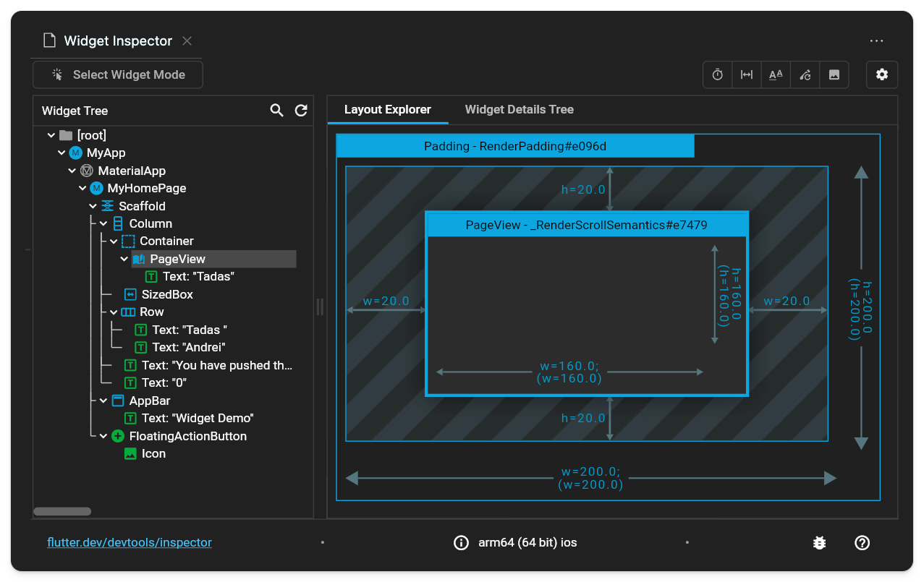
Task: Click the top h=20.0 padding label
Action: pyautogui.click(x=583, y=189)
